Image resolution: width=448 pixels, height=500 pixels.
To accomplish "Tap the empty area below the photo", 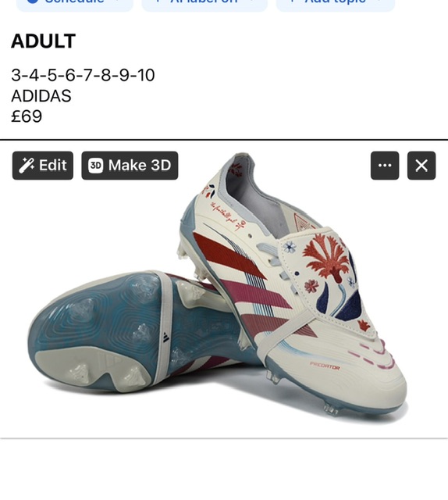I will (224, 469).
